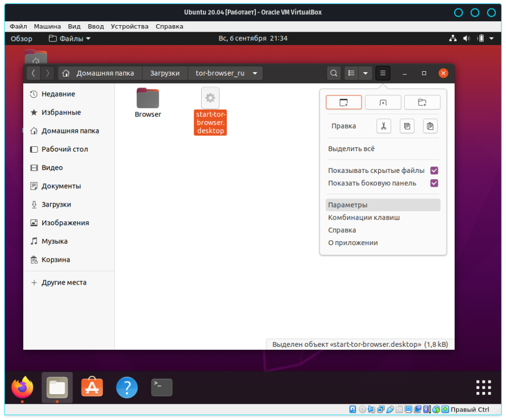This screenshot has height=420, width=506.
Task: Launch Terminal from the dock
Action: point(162,387)
